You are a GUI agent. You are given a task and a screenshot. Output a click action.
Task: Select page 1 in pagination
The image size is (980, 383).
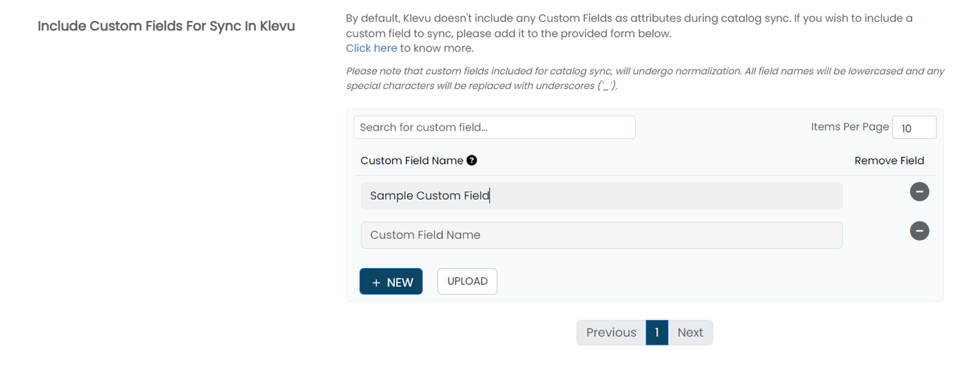(x=657, y=333)
